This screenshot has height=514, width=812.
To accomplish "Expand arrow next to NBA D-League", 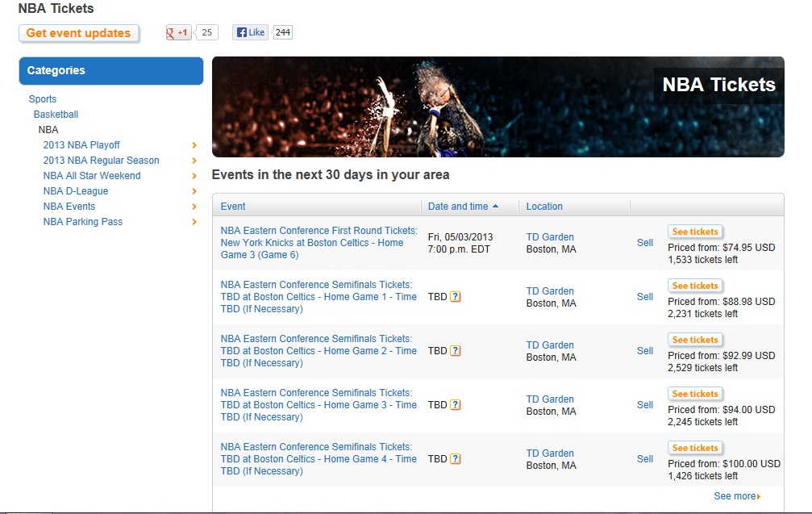I will click(x=194, y=191).
